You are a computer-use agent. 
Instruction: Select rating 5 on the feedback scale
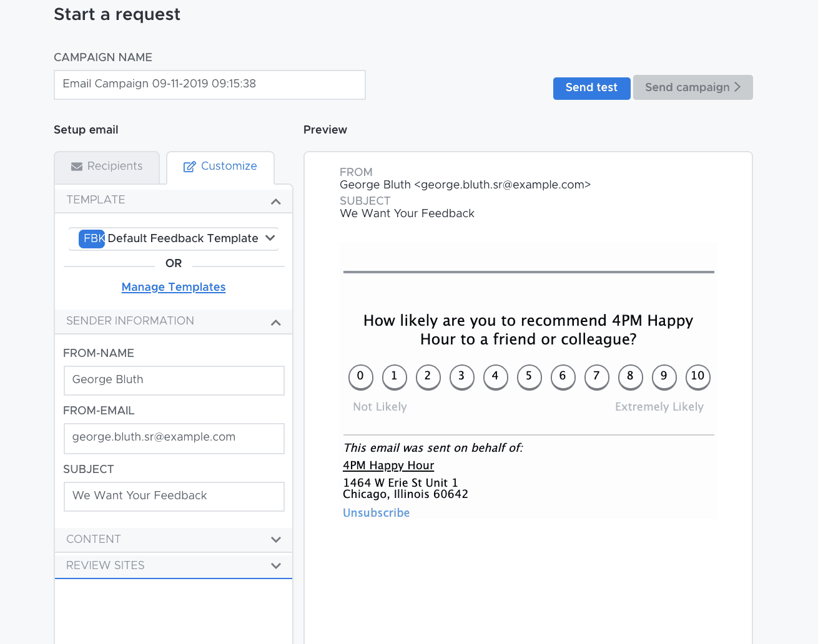click(x=529, y=377)
